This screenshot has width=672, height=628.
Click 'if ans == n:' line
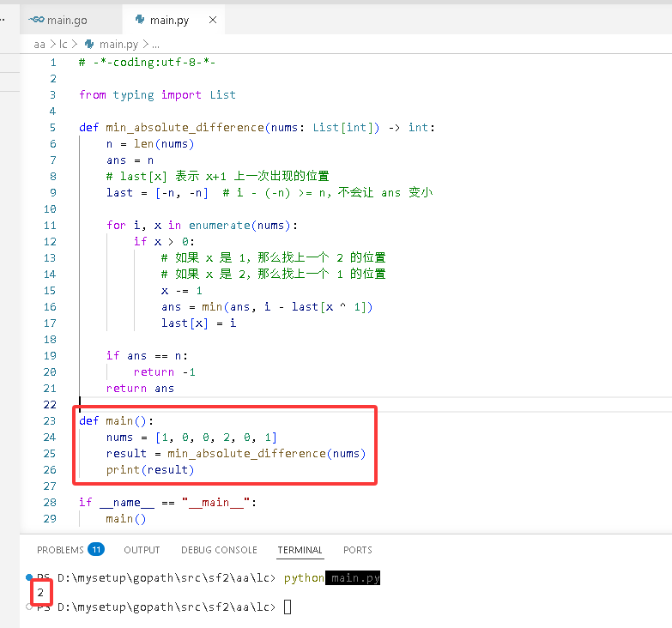click(147, 355)
